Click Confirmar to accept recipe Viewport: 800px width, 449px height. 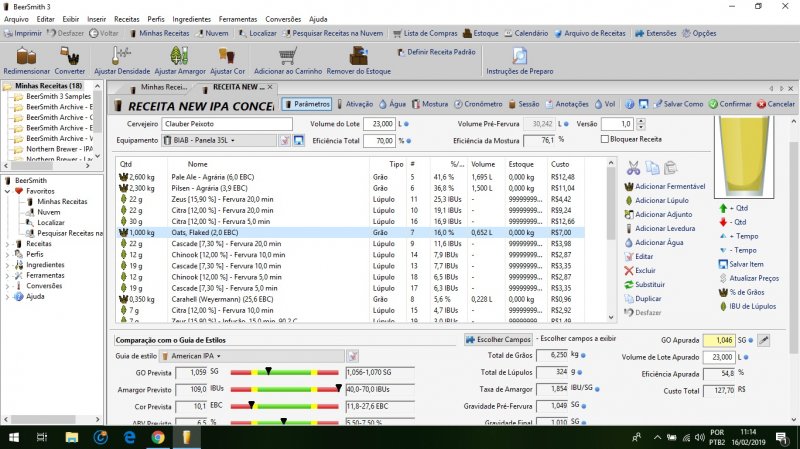coord(730,104)
